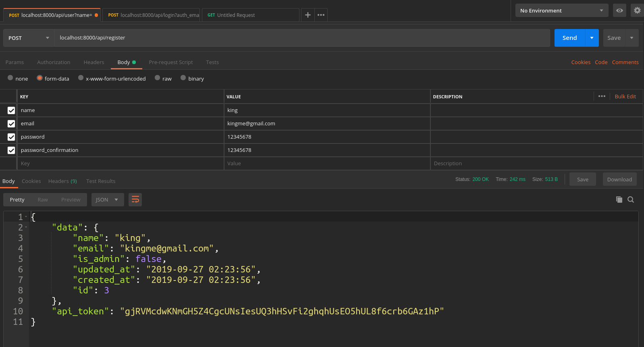Screen dimensions: 644x347
Task: Switch to localhost:8000/api/login request tab
Action: [x=151, y=15]
